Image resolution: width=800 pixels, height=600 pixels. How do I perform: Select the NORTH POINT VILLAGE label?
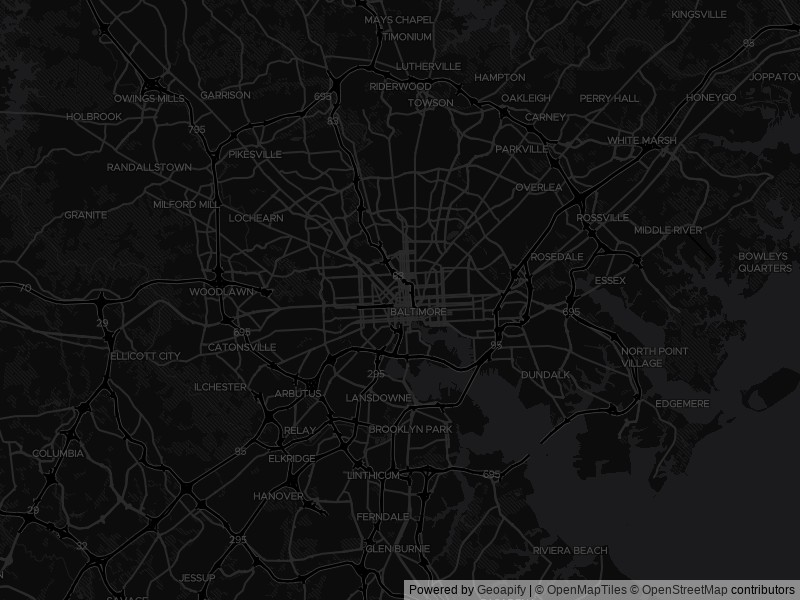pyautogui.click(x=654, y=358)
